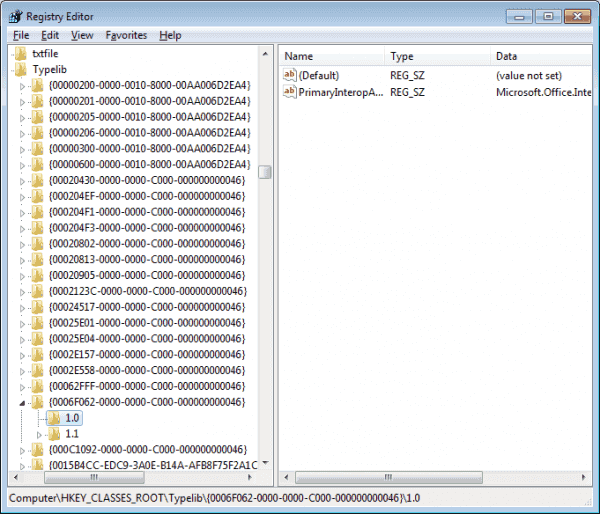
Task: Expand the {0002E157-0000-0000-C000-000000000046} key
Action: [22, 355]
